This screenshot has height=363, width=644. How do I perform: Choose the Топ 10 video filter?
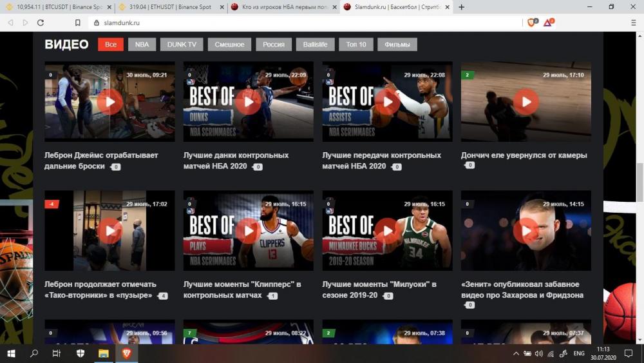coord(355,44)
